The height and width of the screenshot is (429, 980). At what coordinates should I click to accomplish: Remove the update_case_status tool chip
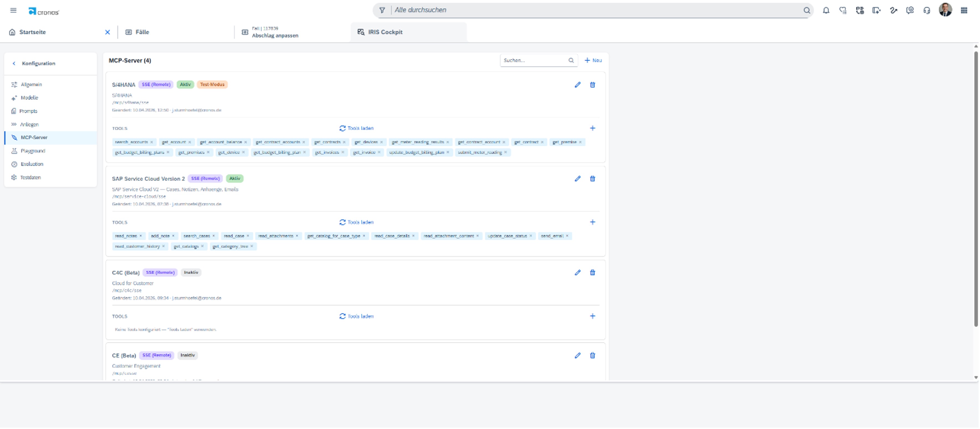tap(530, 237)
